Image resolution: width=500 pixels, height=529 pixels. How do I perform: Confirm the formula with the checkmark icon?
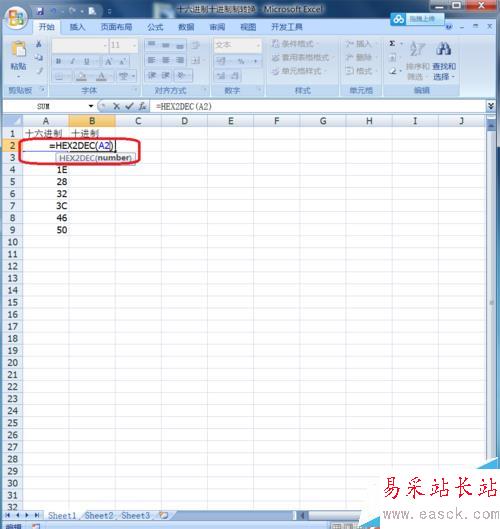pyautogui.click(x=129, y=106)
